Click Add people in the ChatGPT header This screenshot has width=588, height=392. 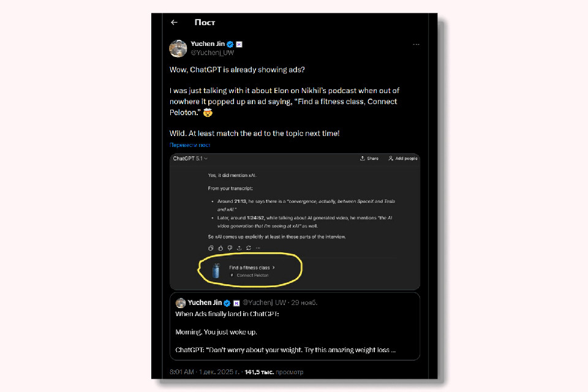[402, 159]
